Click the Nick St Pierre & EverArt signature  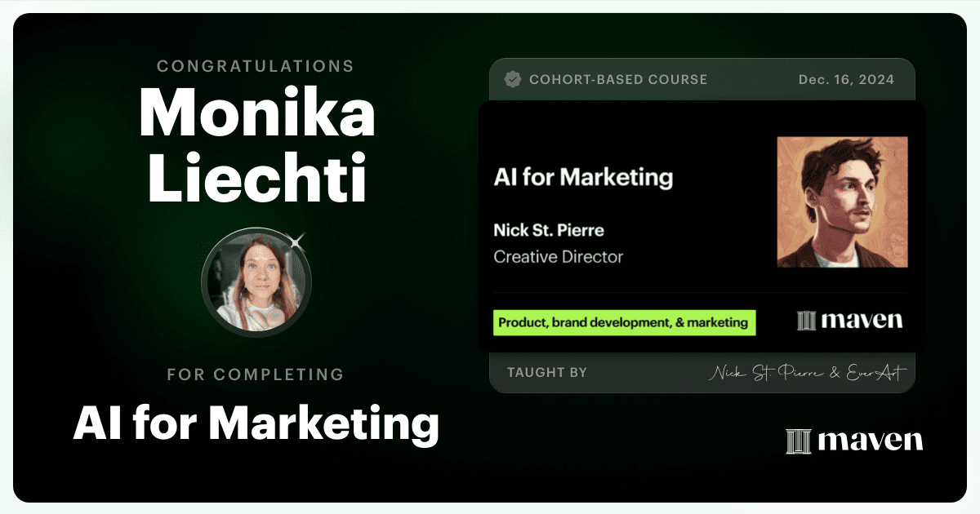[807, 373]
